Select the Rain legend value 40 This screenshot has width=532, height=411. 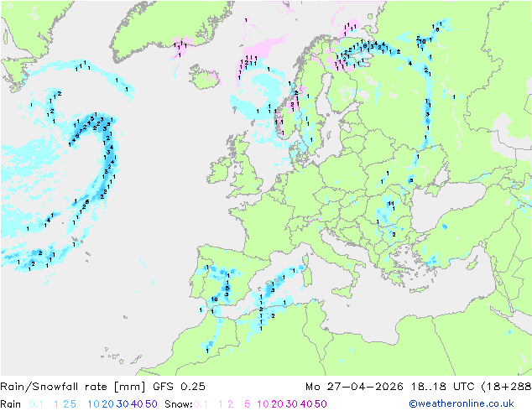(x=137, y=404)
